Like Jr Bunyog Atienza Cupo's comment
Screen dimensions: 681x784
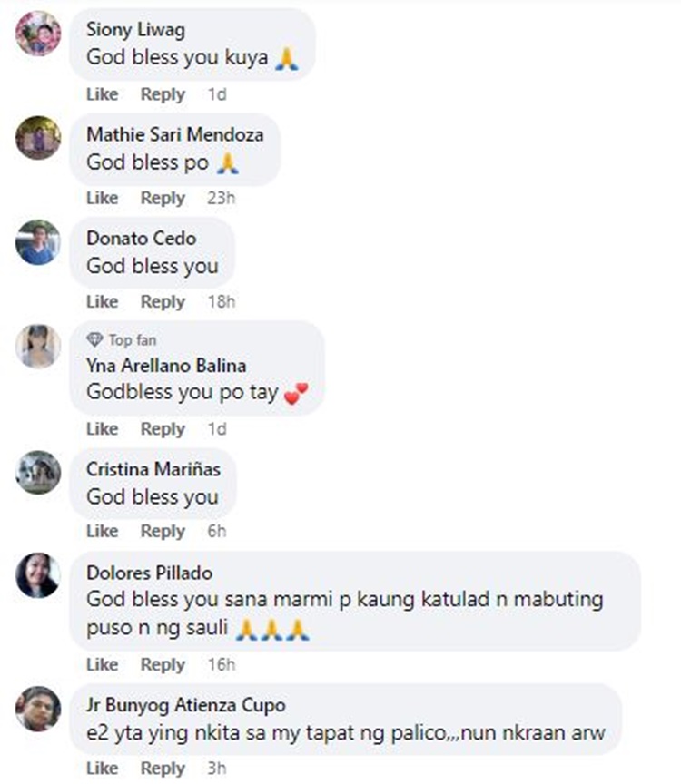pyautogui.click(x=102, y=768)
